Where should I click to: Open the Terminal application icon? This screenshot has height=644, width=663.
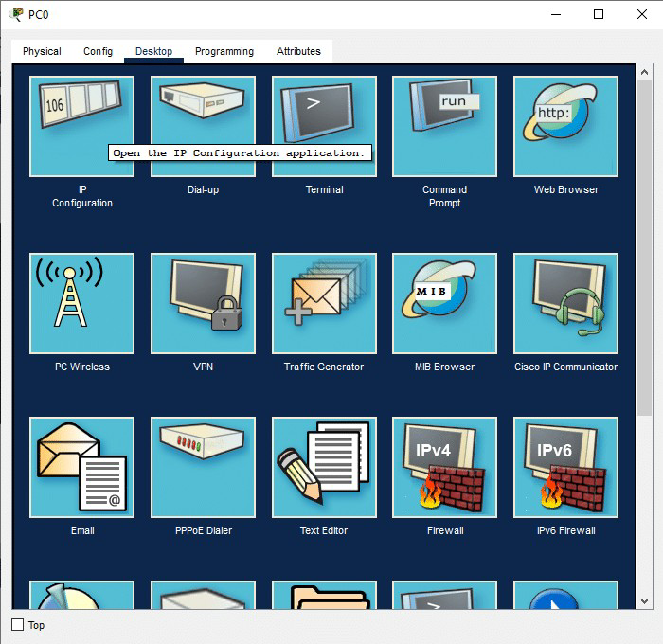(x=324, y=126)
